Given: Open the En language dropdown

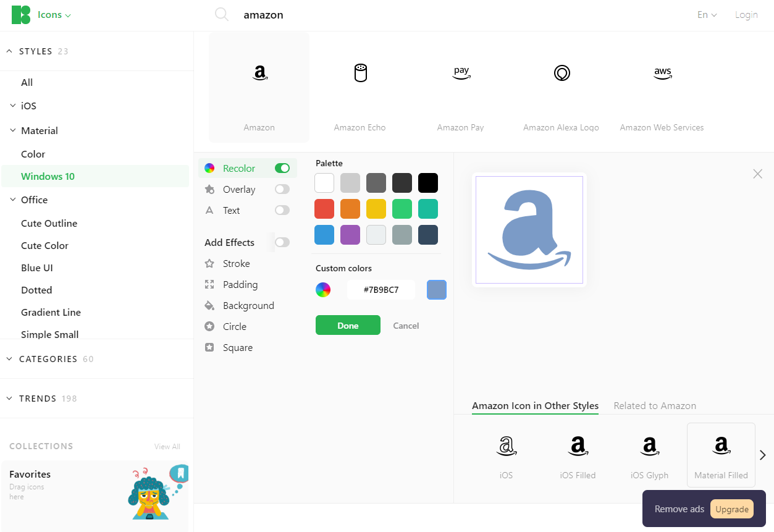Looking at the screenshot, I should (707, 15).
